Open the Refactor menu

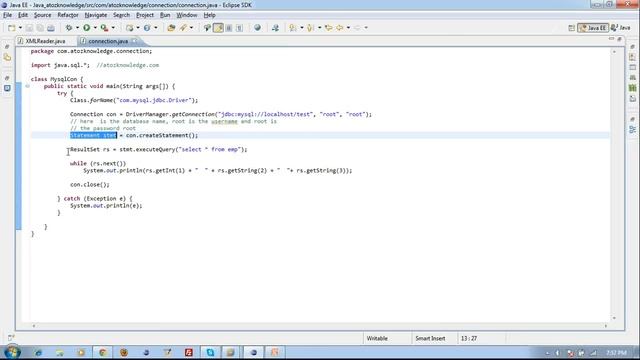[x=68, y=15]
